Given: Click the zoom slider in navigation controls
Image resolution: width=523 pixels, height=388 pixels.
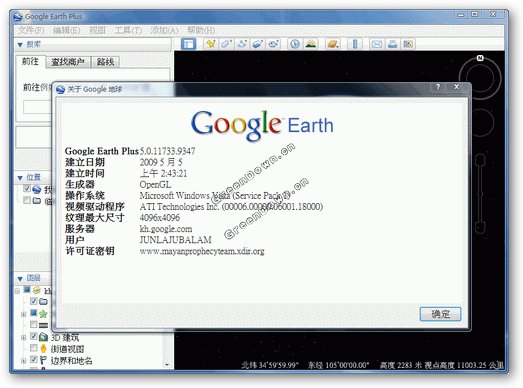Looking at the screenshot, I should [x=480, y=193].
